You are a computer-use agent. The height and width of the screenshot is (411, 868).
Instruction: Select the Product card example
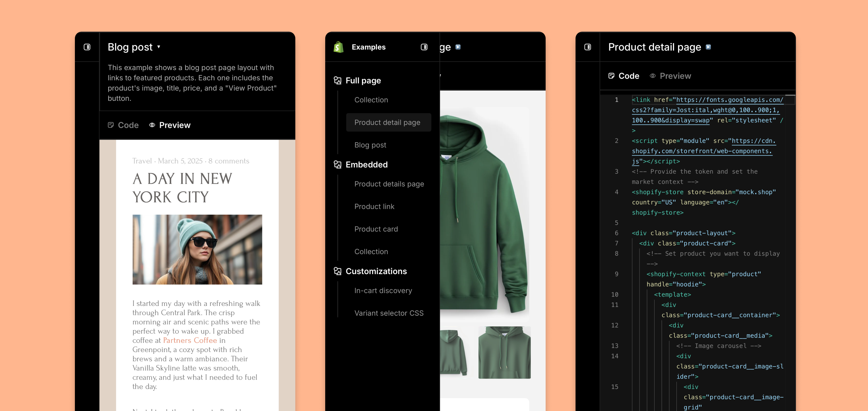376,229
